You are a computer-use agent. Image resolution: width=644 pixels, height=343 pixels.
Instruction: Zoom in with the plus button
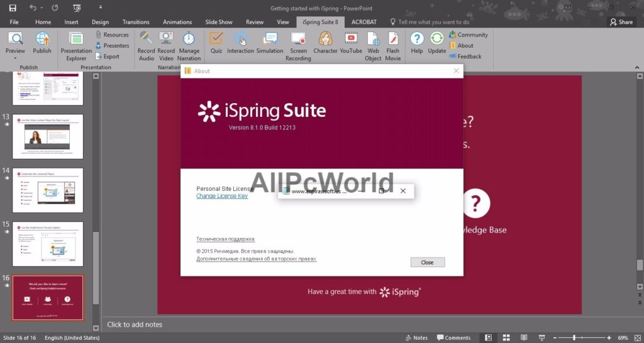609,338
